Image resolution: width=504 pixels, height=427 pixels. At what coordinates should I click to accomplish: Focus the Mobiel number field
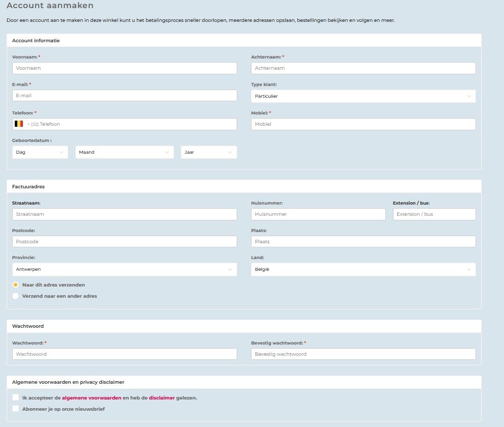coord(363,124)
